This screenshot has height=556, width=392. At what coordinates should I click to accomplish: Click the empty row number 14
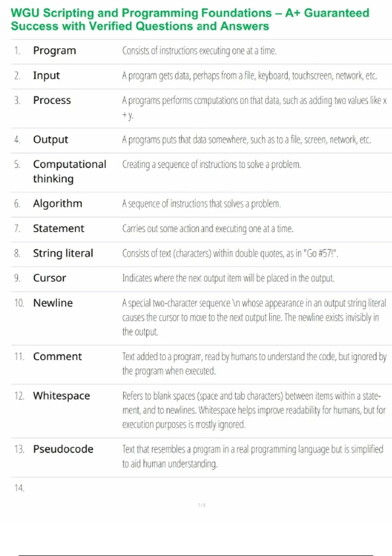(19, 488)
